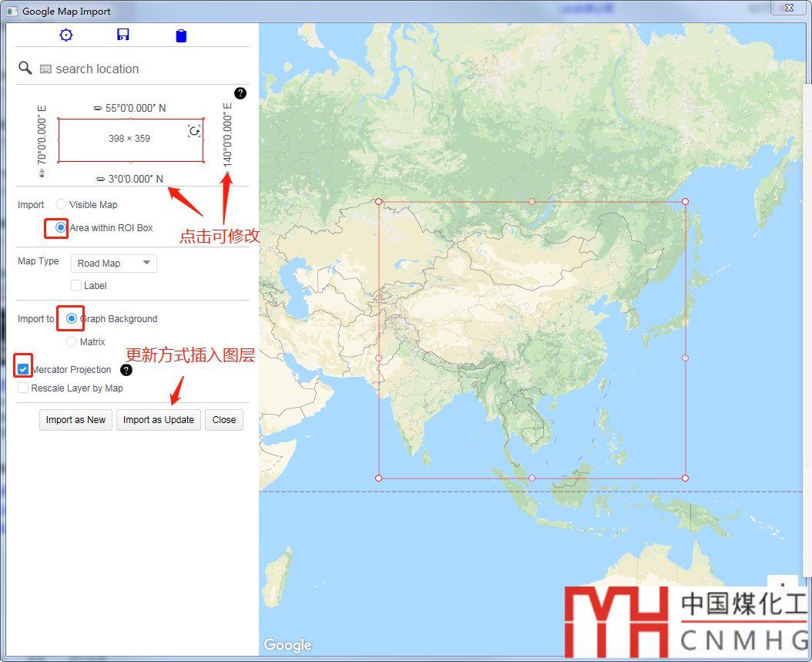Image resolution: width=812 pixels, height=662 pixels.
Task: Click the magnifying glass search icon
Action: (x=25, y=69)
